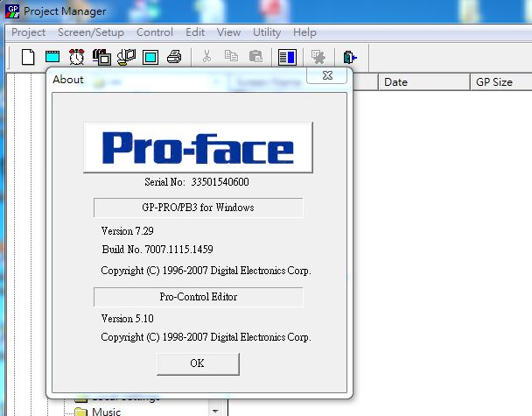Image resolution: width=532 pixels, height=416 pixels.
Task: Click the GP Size column header
Action: point(493,82)
